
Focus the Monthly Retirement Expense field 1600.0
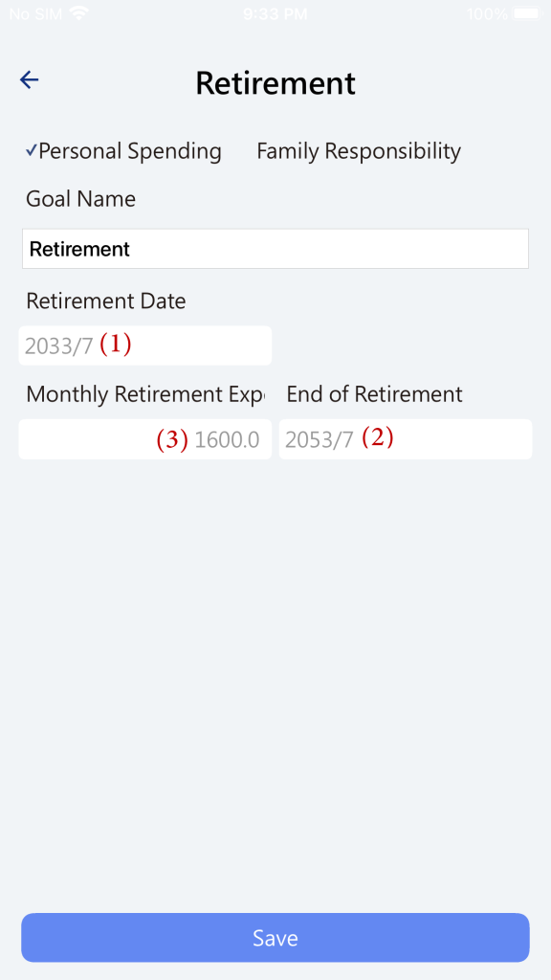tap(145, 439)
